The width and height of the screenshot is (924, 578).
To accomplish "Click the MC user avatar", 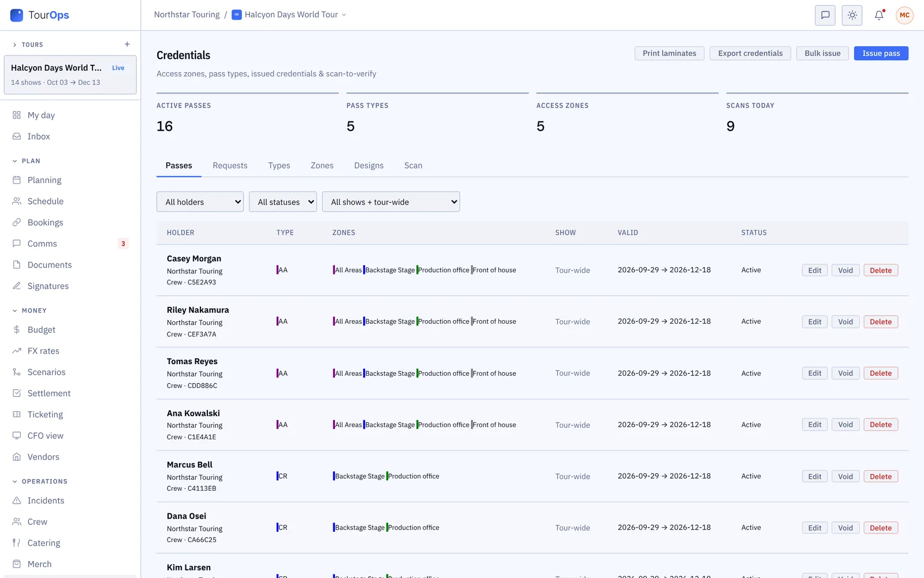I will click(904, 15).
